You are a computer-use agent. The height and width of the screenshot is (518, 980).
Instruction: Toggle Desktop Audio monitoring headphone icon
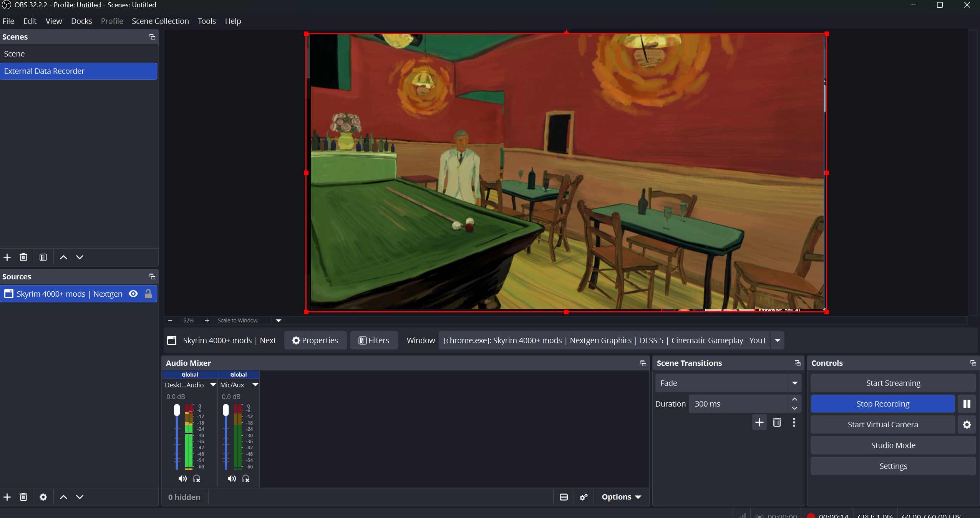tap(197, 478)
